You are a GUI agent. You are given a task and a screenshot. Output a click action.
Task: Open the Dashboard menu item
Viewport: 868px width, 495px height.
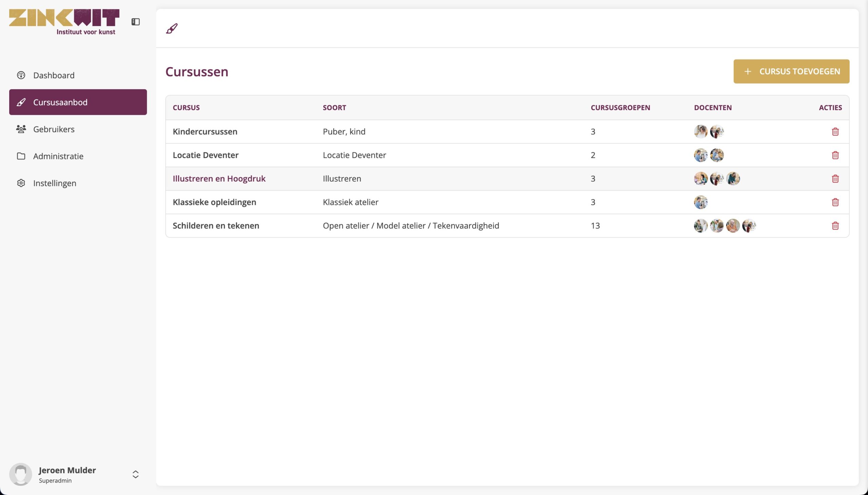pos(54,75)
